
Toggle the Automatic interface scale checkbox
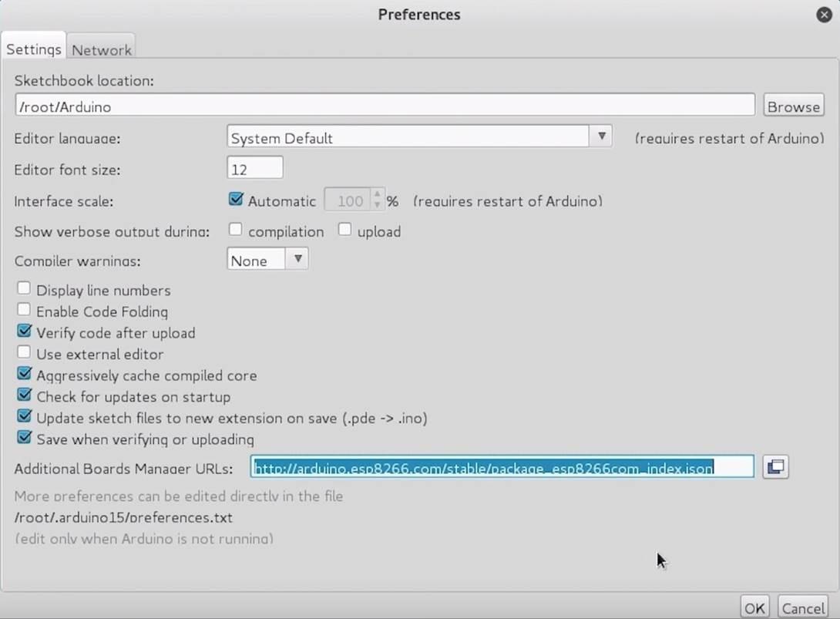pyautogui.click(x=237, y=200)
